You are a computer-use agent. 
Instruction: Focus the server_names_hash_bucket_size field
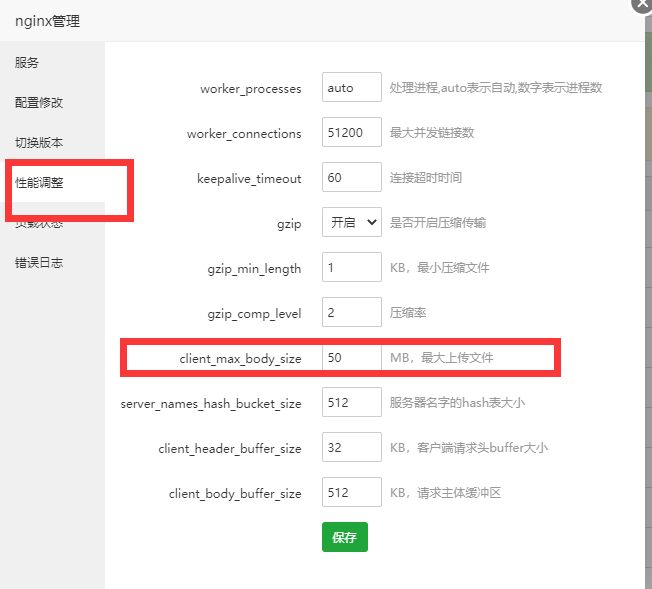coord(351,402)
